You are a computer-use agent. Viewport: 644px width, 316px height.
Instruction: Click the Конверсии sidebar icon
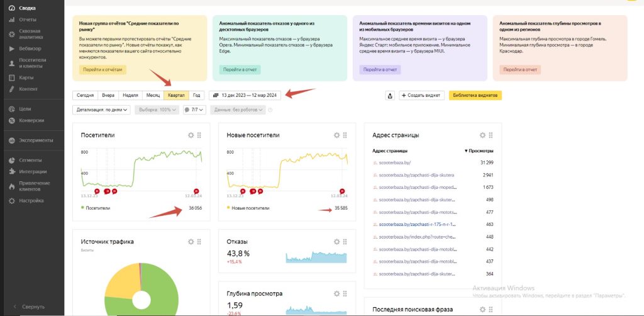[x=11, y=120]
